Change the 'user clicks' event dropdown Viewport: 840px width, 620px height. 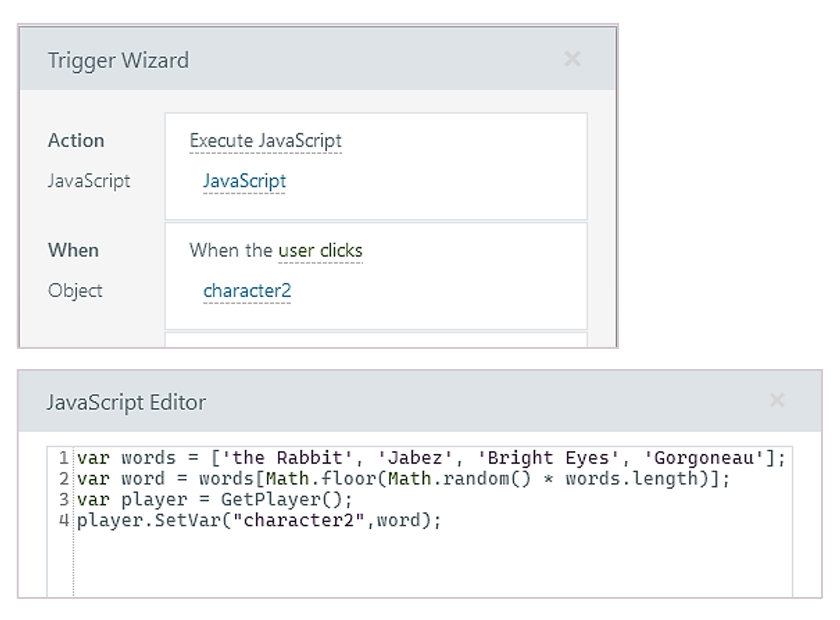tap(320, 250)
